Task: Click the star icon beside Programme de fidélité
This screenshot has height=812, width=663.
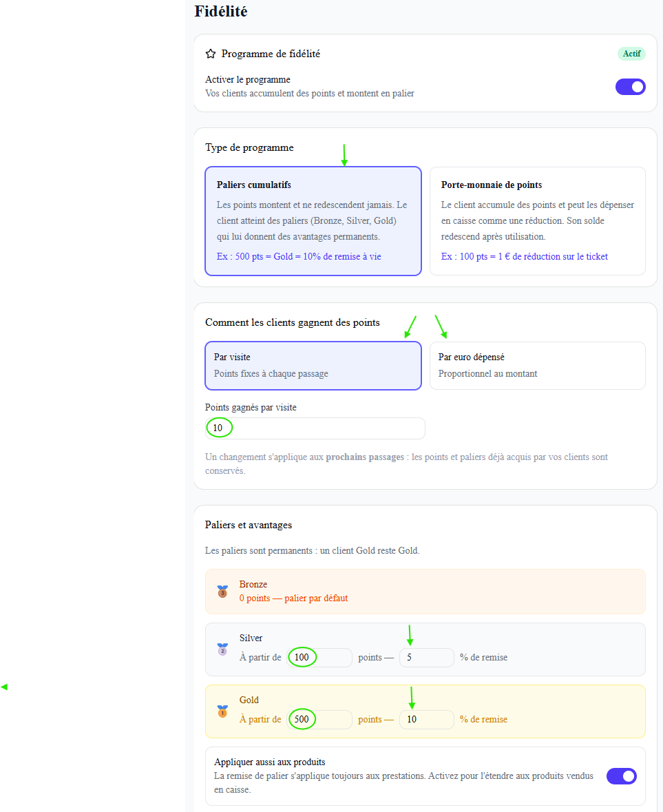Action: coord(210,54)
